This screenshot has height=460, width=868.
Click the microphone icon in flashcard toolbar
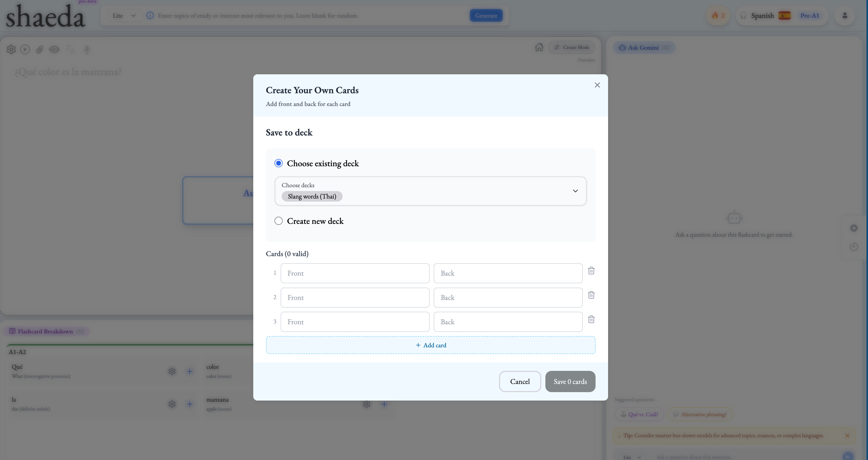pos(87,50)
